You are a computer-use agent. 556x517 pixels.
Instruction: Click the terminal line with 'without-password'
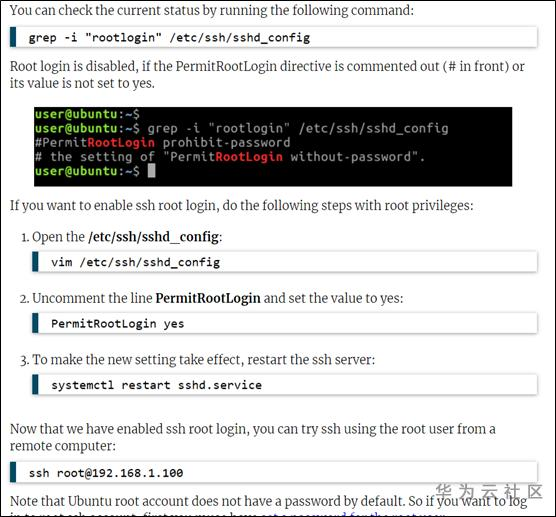click(x=230, y=157)
